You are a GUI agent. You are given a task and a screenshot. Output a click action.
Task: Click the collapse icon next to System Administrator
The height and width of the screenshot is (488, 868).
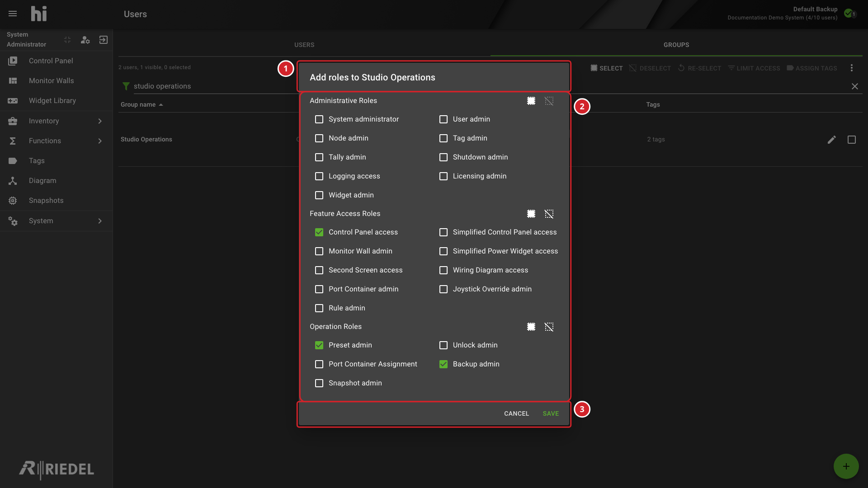coord(67,40)
